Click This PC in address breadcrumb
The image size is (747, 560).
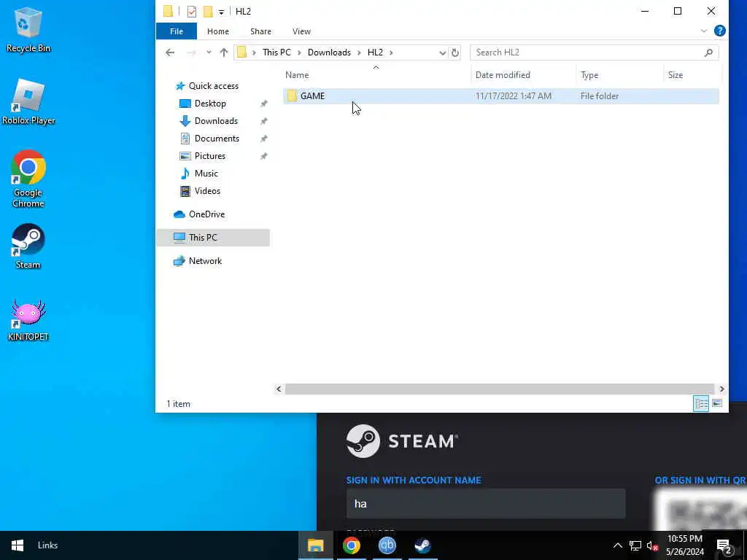tap(276, 52)
